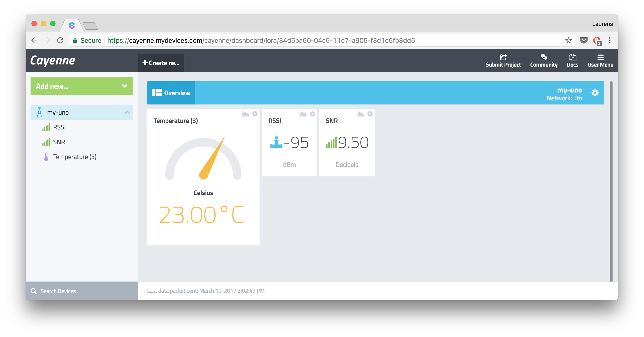Screen dimensions: 644x337
Task: Open the Docs icon
Action: [572, 57]
